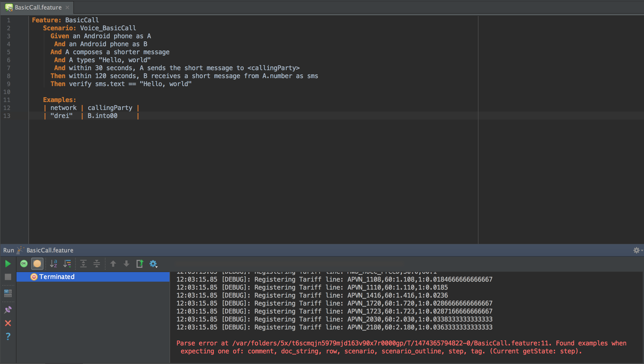The width and height of the screenshot is (644, 364).
Task: Select the Terminated node in test tree
Action: (x=93, y=277)
